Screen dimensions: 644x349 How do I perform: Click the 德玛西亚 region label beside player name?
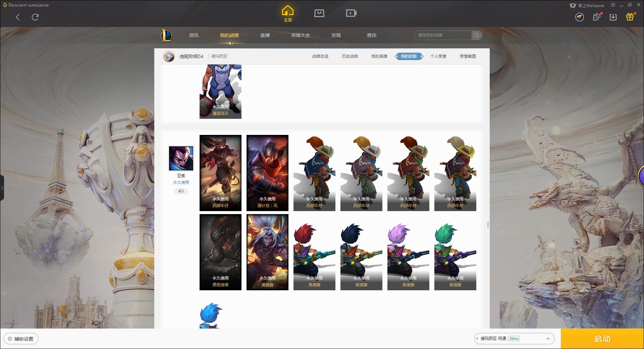pyautogui.click(x=219, y=56)
